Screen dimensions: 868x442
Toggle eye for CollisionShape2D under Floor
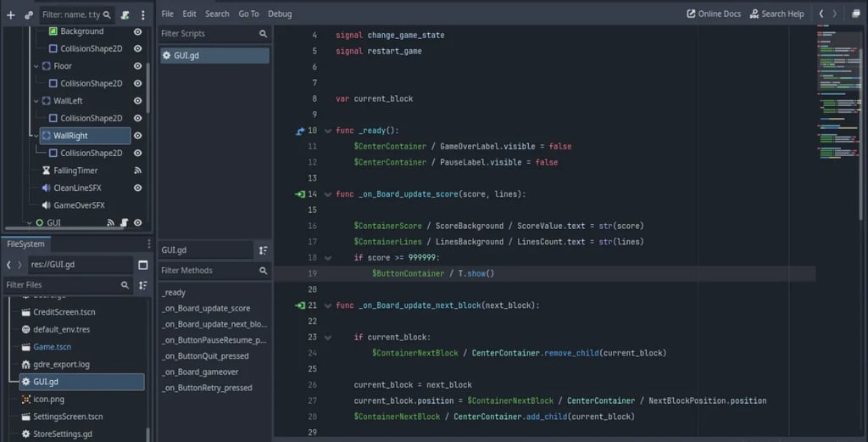click(138, 84)
